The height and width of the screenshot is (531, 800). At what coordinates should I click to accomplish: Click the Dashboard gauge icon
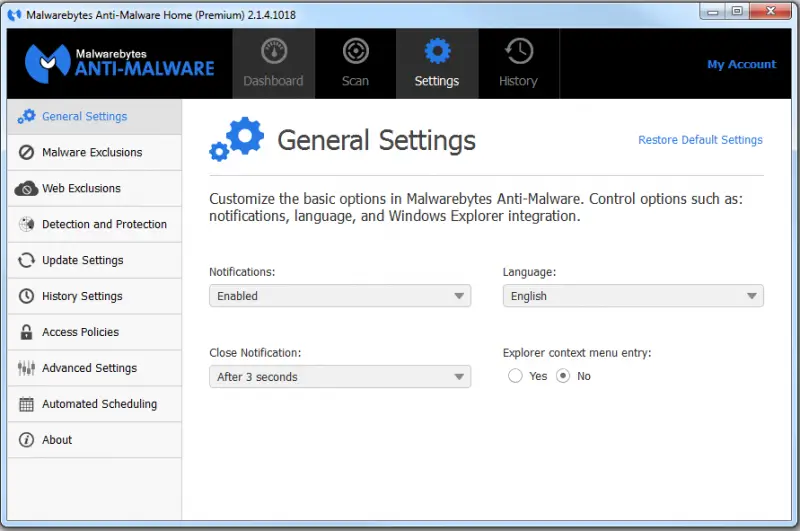tap(274, 51)
